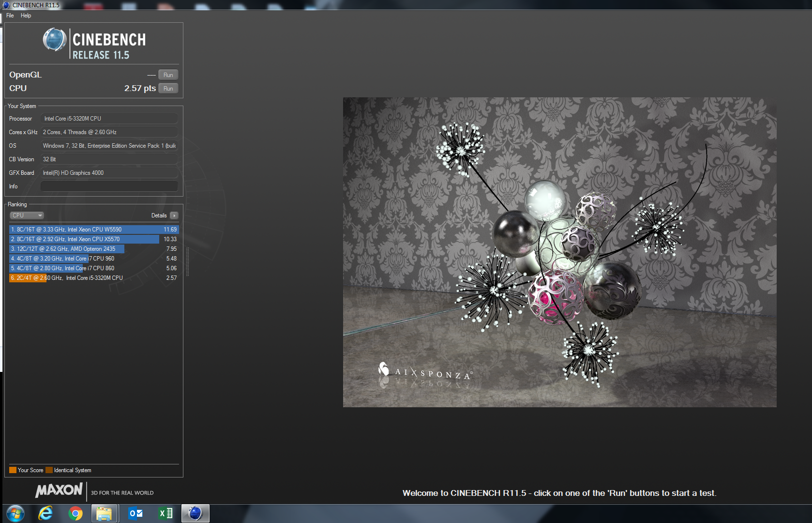Click the Processor field Intel Core i5-3320M CPU

pos(109,119)
